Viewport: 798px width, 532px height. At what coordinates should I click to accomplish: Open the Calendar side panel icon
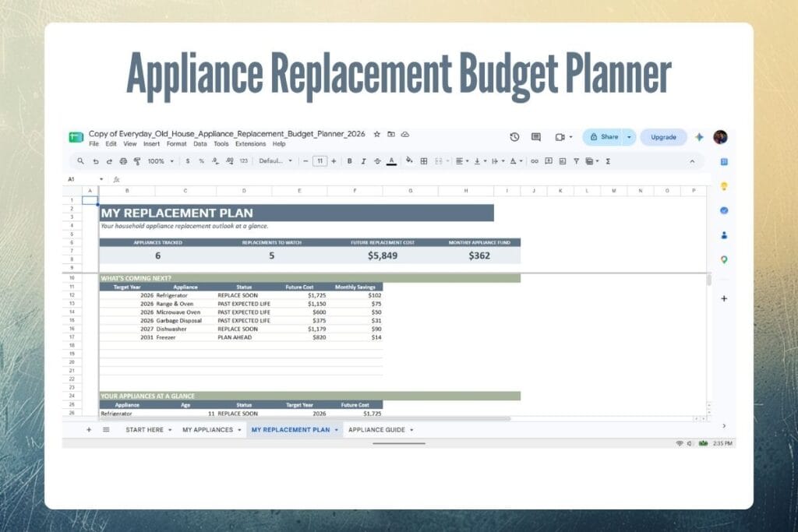pyautogui.click(x=724, y=162)
